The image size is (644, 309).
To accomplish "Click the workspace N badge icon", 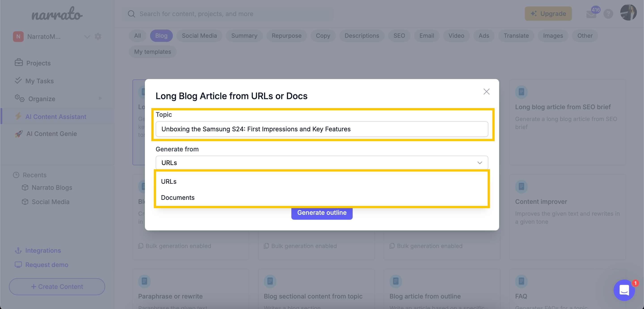I will click(x=18, y=36).
